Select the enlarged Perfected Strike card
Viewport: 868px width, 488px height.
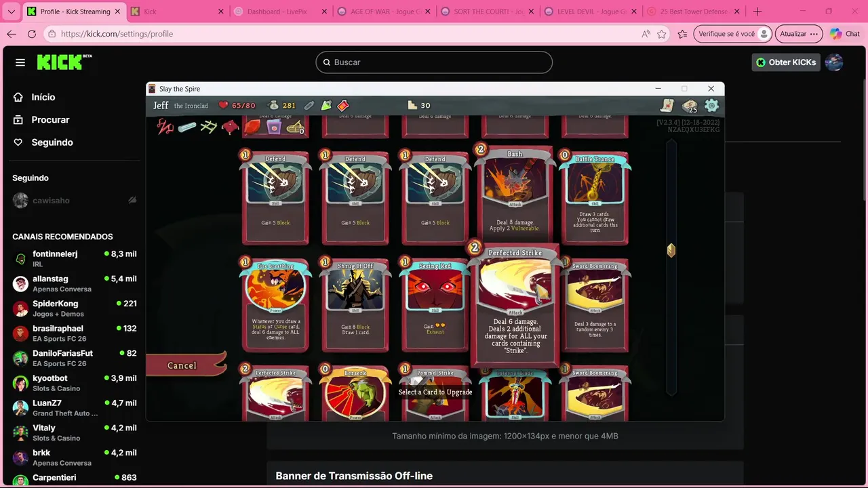coord(515,305)
